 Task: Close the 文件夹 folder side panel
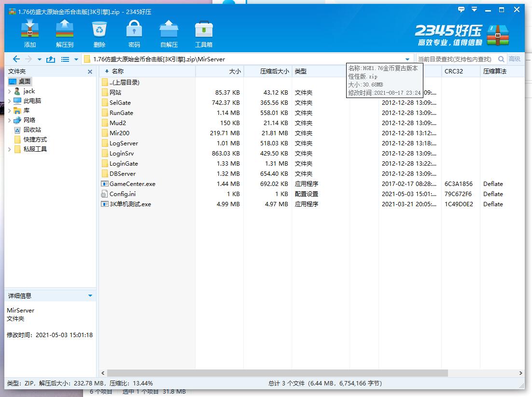tap(90, 71)
